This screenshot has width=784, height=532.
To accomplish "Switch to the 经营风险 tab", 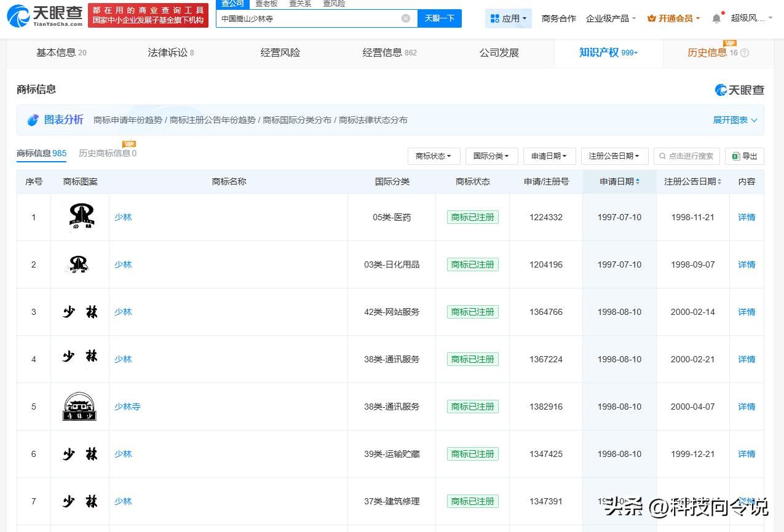I will tap(280, 53).
